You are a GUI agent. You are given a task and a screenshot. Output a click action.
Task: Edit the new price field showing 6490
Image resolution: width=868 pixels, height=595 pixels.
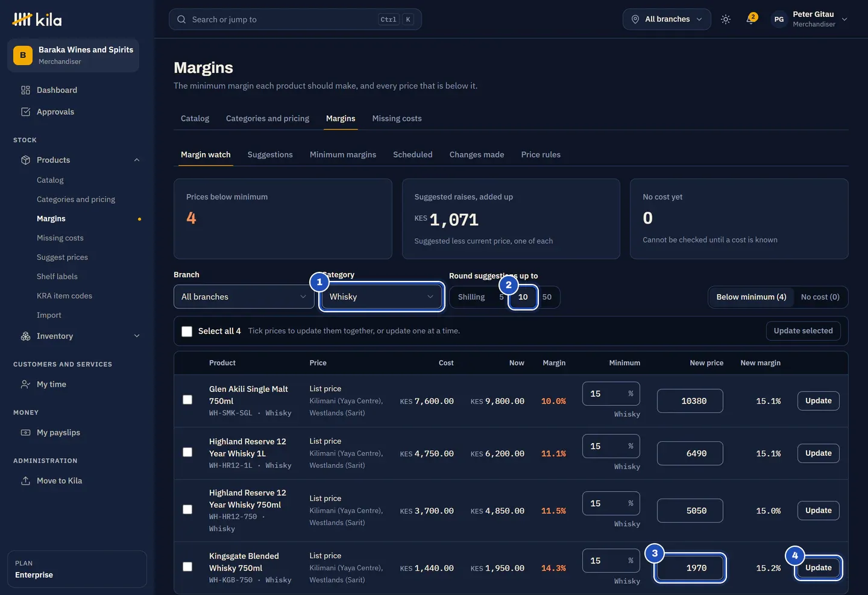[x=690, y=453]
